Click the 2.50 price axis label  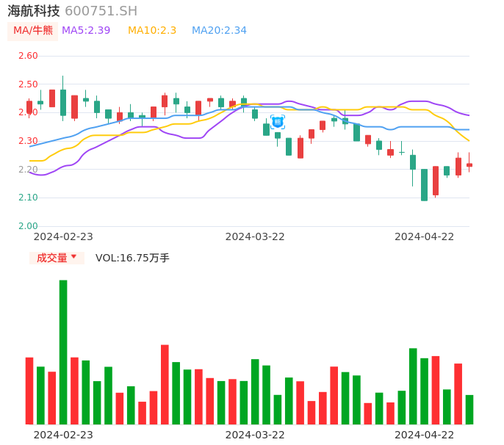(x=28, y=84)
